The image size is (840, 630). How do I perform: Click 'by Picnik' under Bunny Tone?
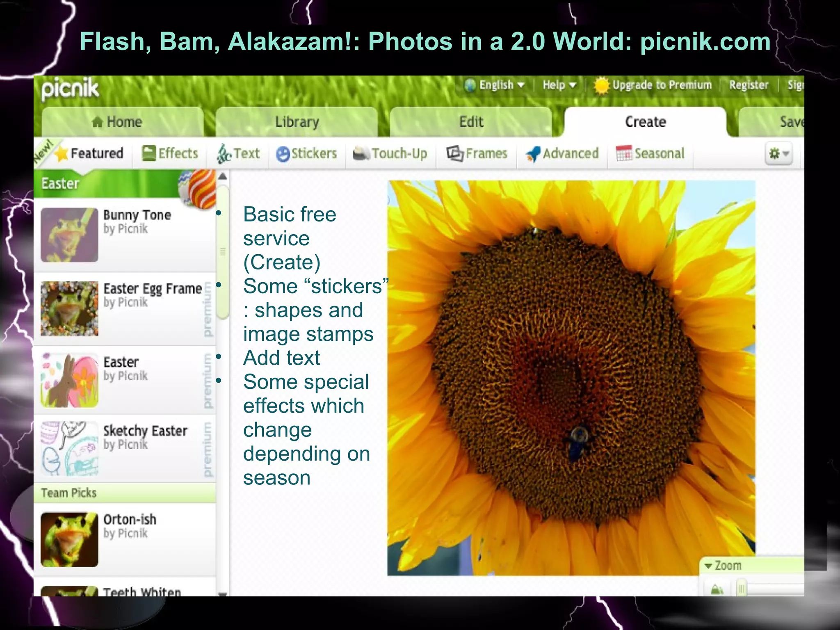point(126,229)
